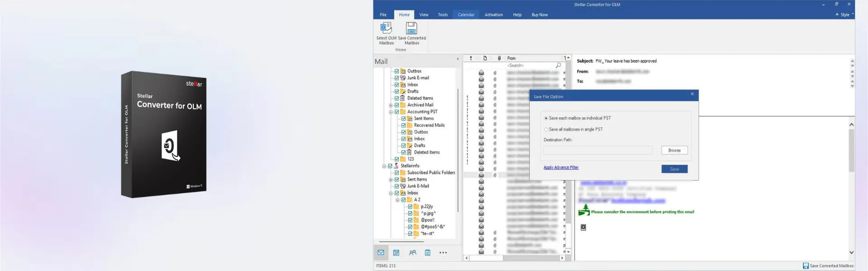Click the Junk E-mail folder icon under Outbox
Viewport: 868px width, 271px height.
pyautogui.click(x=403, y=78)
